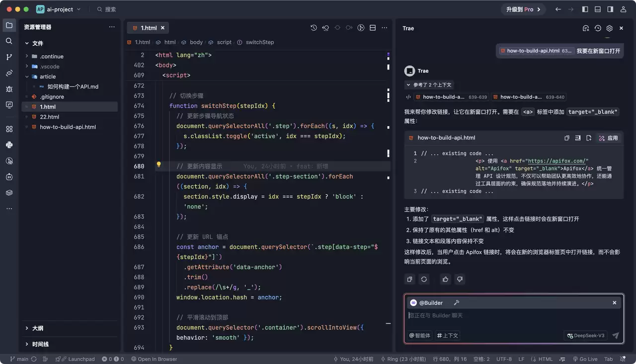Click UTF-8 encoding in status bar

[504, 359]
